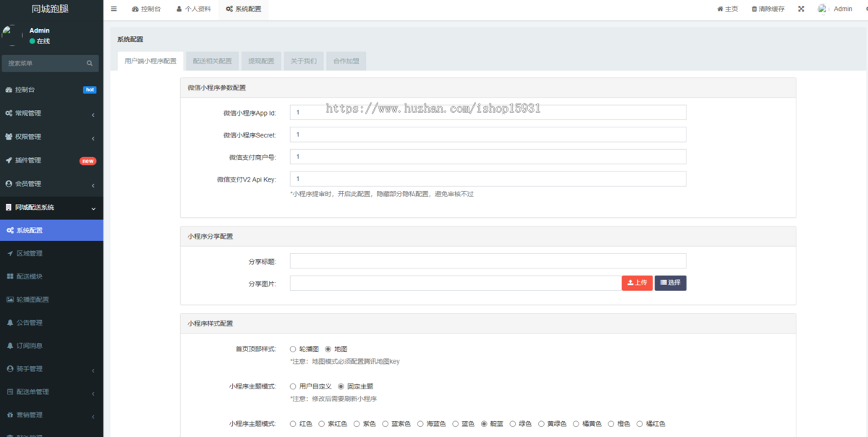Open the 系统配置 tab in top bar
This screenshot has height=437, width=868.
tap(243, 9)
